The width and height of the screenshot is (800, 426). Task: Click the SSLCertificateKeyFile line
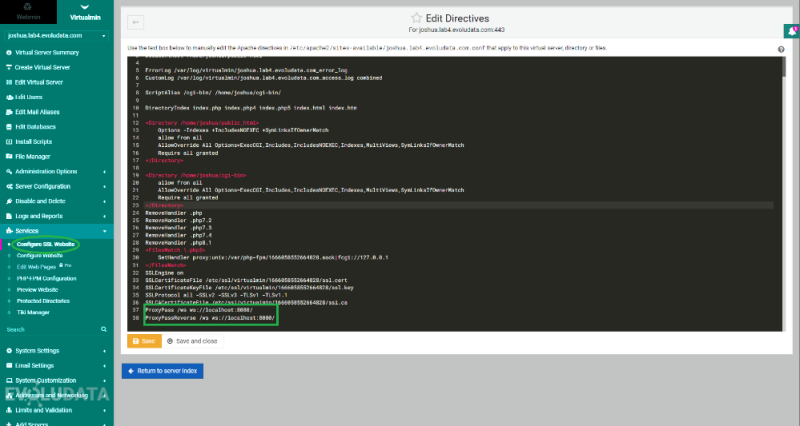(x=249, y=288)
